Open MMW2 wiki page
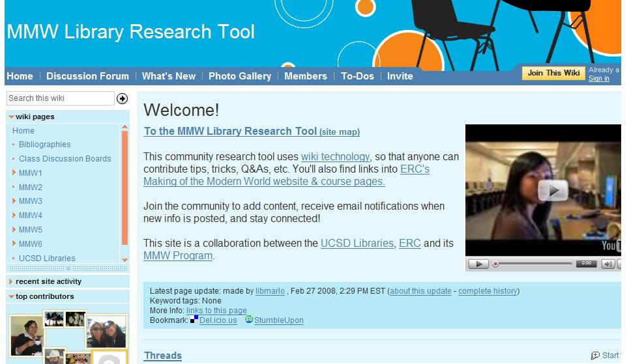 (x=31, y=188)
